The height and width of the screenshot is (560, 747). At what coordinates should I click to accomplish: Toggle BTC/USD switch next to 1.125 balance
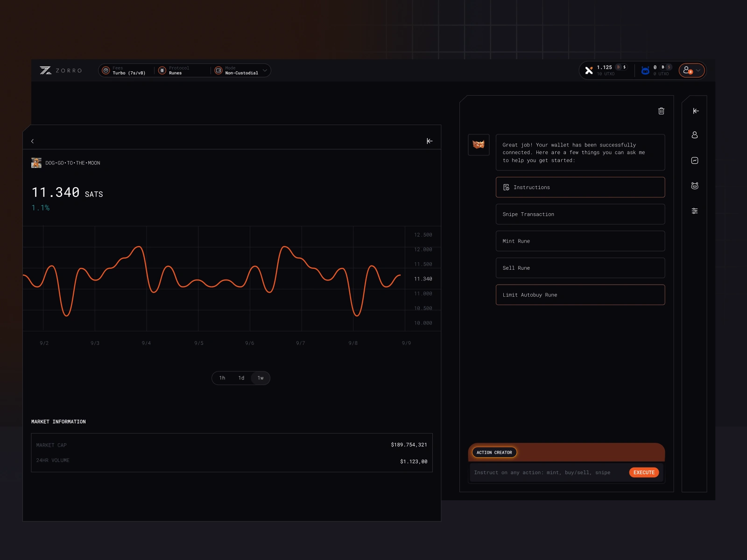621,67
